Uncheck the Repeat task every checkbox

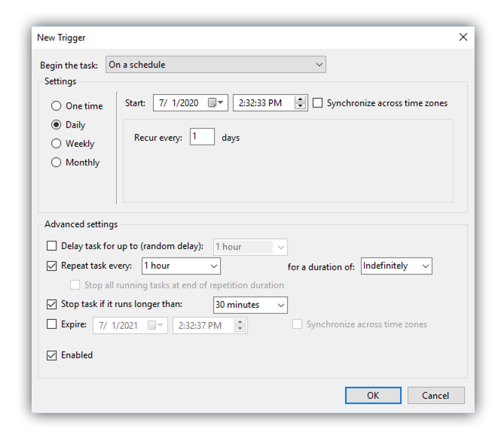[52, 266]
